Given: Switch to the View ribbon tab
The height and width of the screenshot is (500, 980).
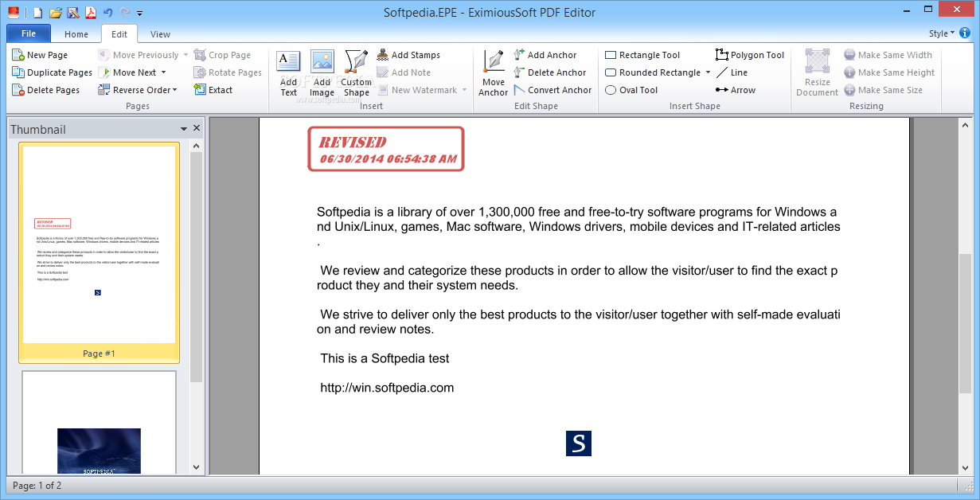Looking at the screenshot, I should [160, 34].
